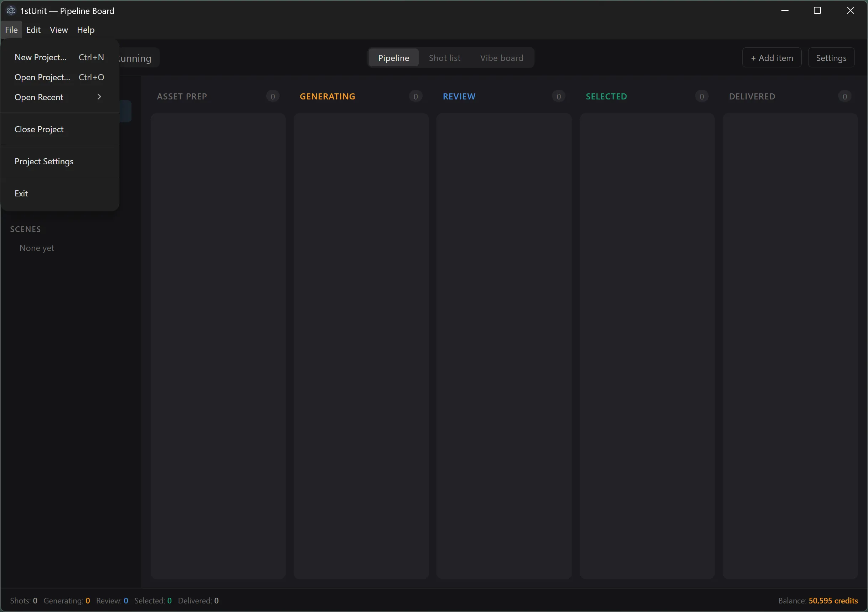
Task: Open Project Settings from File menu
Action: click(60, 161)
